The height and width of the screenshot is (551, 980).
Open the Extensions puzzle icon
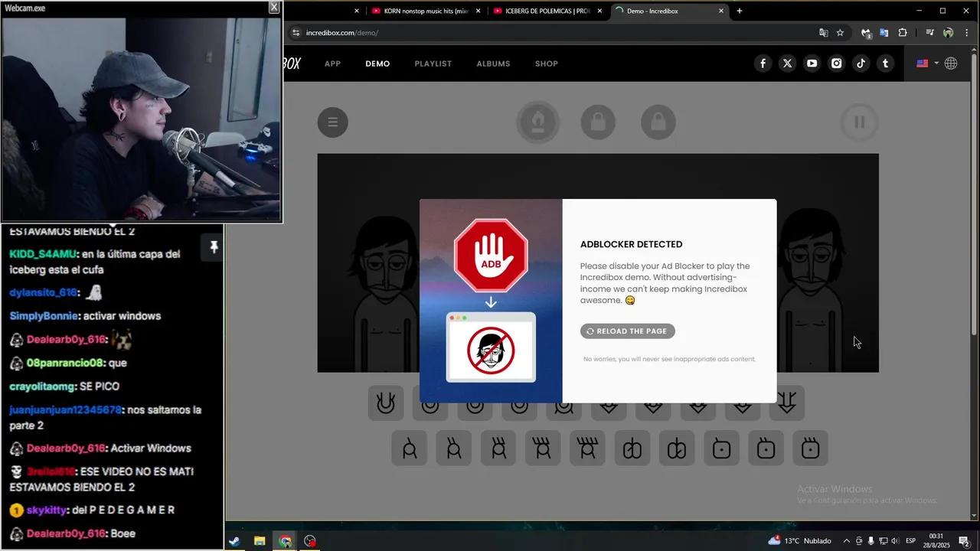tap(903, 33)
